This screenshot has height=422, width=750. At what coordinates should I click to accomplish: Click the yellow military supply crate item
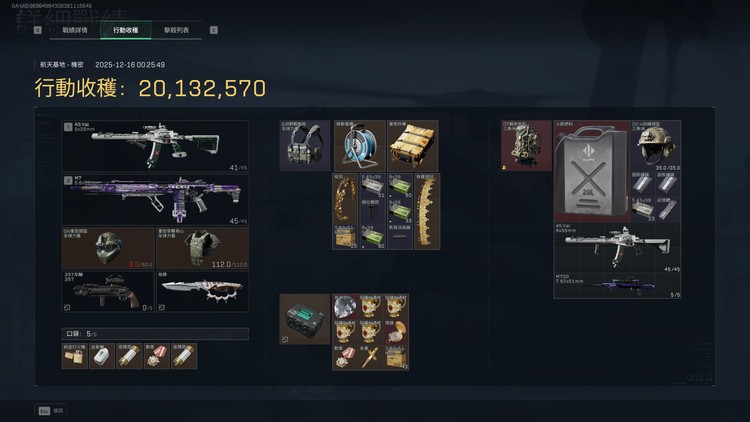pyautogui.click(x=413, y=145)
